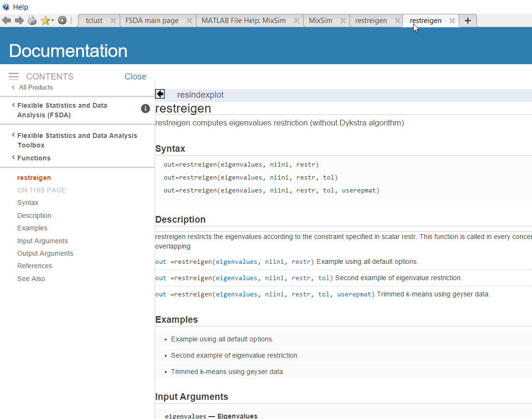Select Syntax in the On This Page list
The height and width of the screenshot is (419, 532).
pyautogui.click(x=28, y=203)
